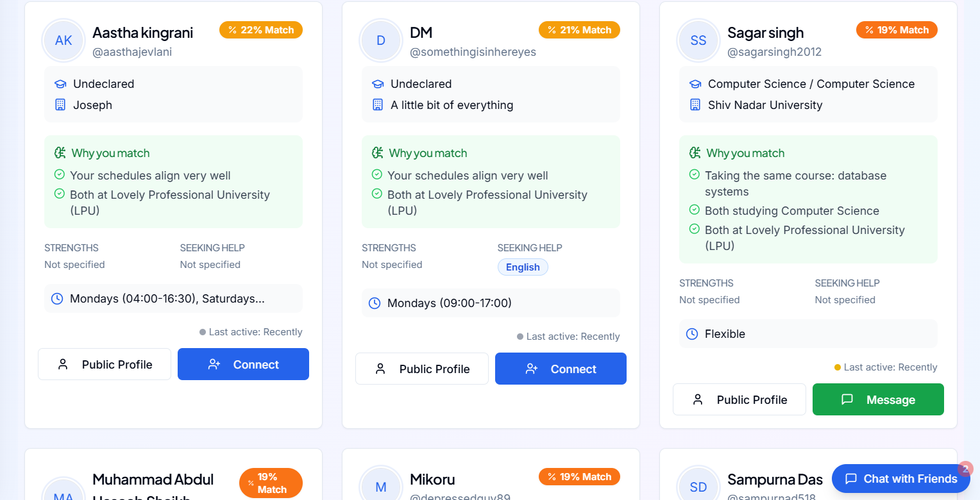This screenshot has width=980, height=500.
Task: Click the English seeking-help tag
Action: point(523,267)
